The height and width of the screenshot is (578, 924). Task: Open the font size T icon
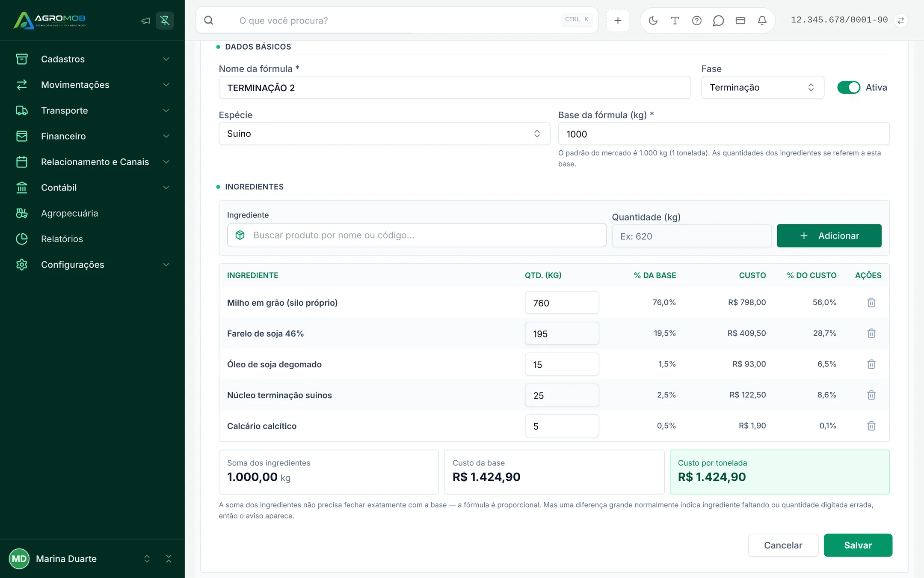point(675,21)
